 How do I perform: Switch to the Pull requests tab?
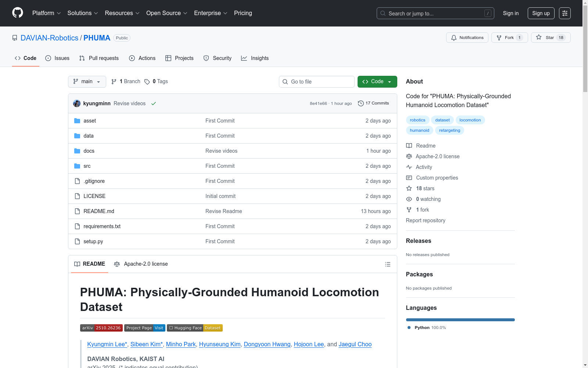click(99, 58)
